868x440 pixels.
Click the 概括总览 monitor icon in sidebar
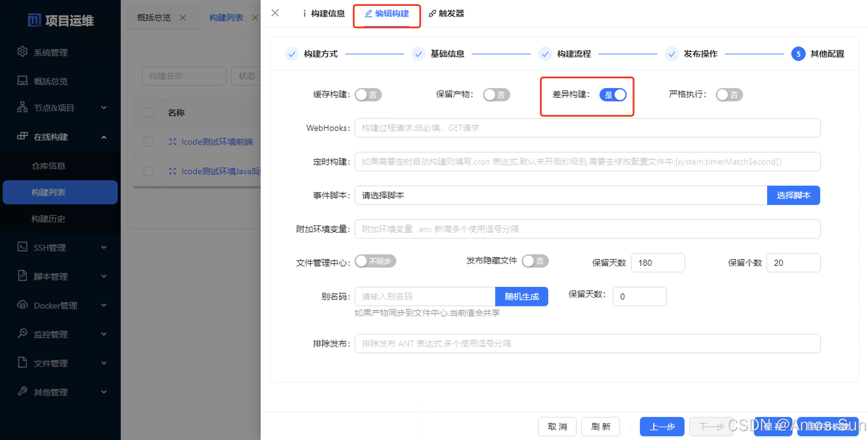pyautogui.click(x=22, y=80)
